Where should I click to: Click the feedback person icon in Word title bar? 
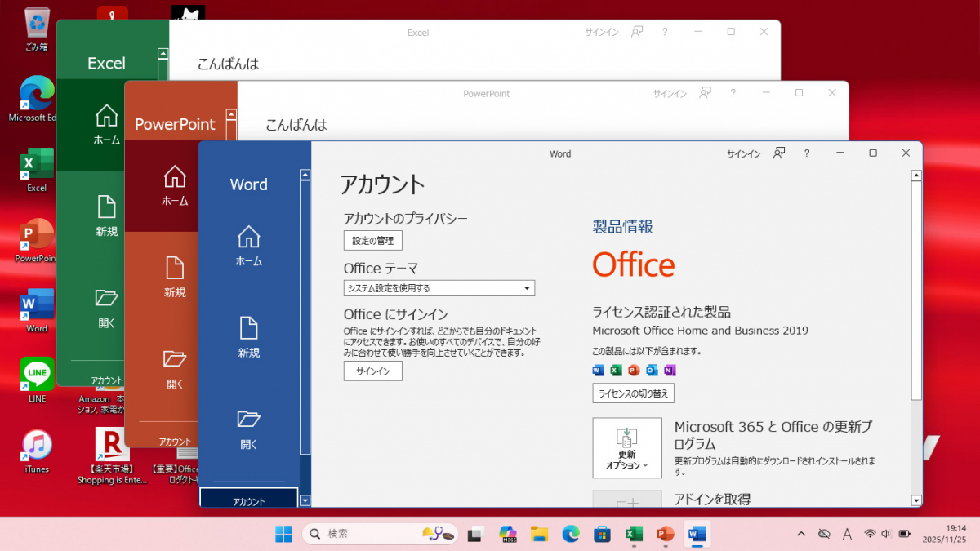click(x=779, y=153)
